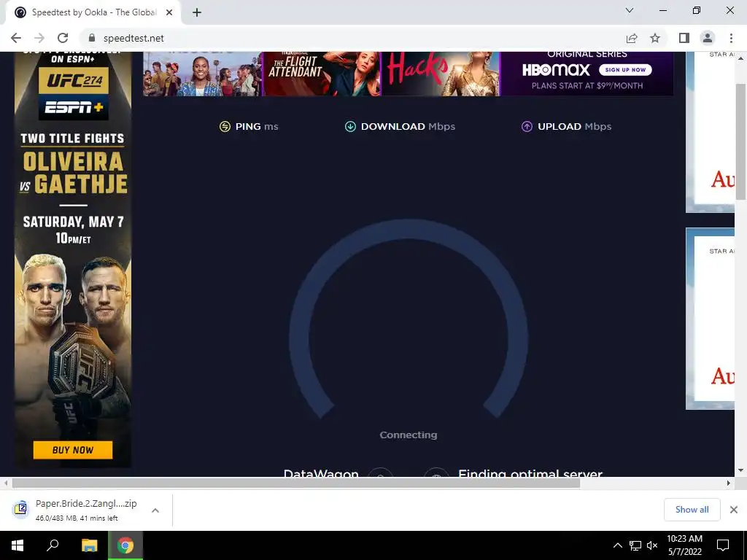Open Windows taskbar search
The height and width of the screenshot is (560, 747).
tap(53, 545)
